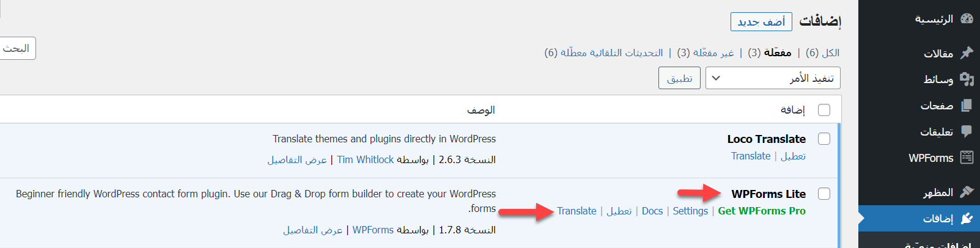Click the Pages icon in sidebar
Viewport: 980px width, 248px height.
coord(967,106)
